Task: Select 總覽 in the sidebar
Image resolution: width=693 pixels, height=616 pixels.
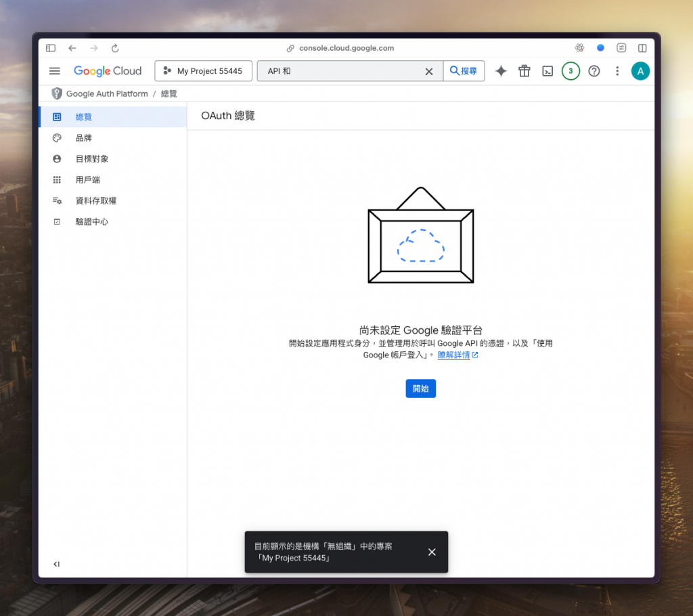Action: 113,116
